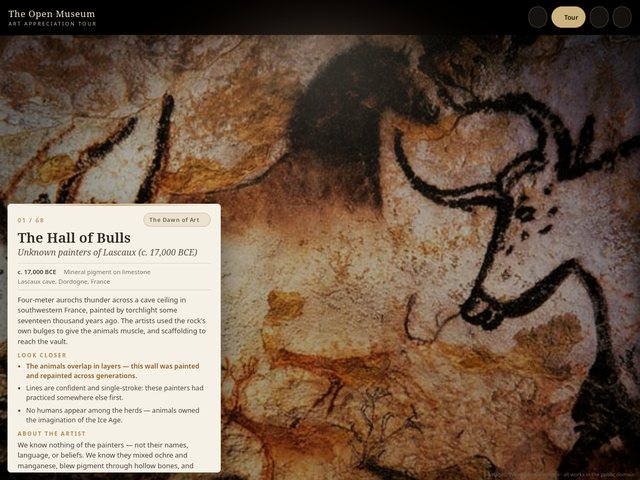Click the highlighted animals overlap in layers bullet
640x480 pixels.
click(113, 371)
